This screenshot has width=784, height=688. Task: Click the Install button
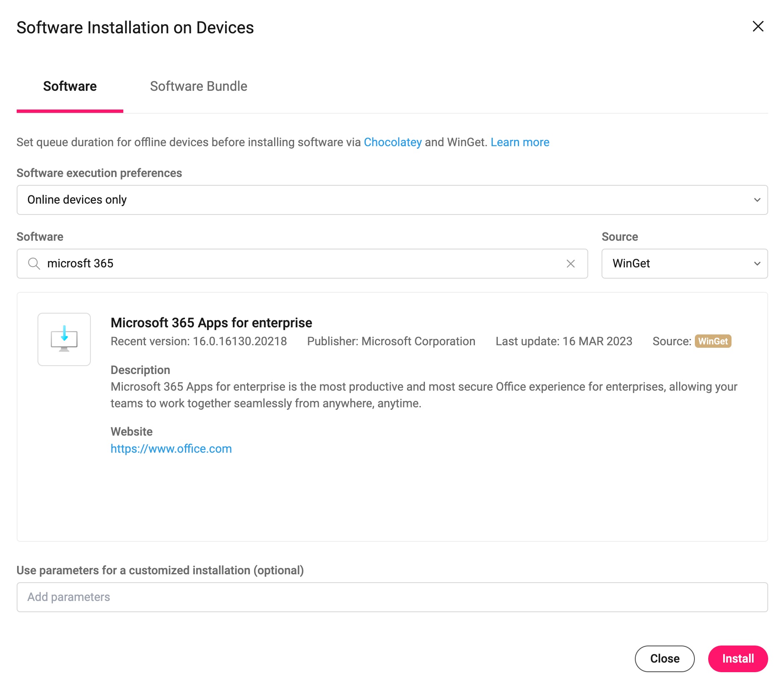tap(738, 659)
